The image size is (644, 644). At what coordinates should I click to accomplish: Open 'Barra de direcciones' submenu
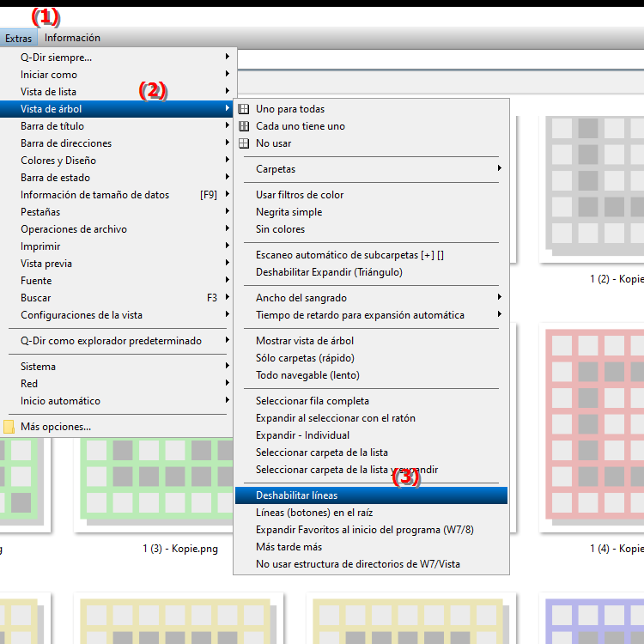(66, 143)
